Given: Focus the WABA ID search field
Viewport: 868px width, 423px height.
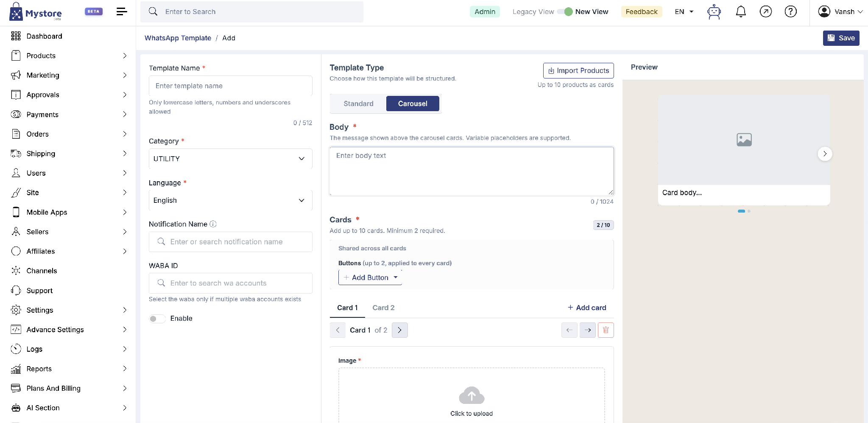Looking at the screenshot, I should coord(230,283).
